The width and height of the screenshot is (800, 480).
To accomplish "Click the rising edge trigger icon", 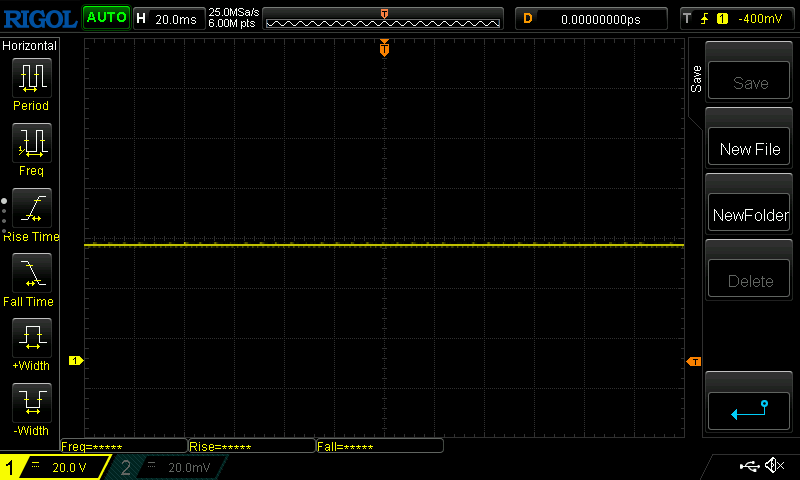I will coord(705,19).
